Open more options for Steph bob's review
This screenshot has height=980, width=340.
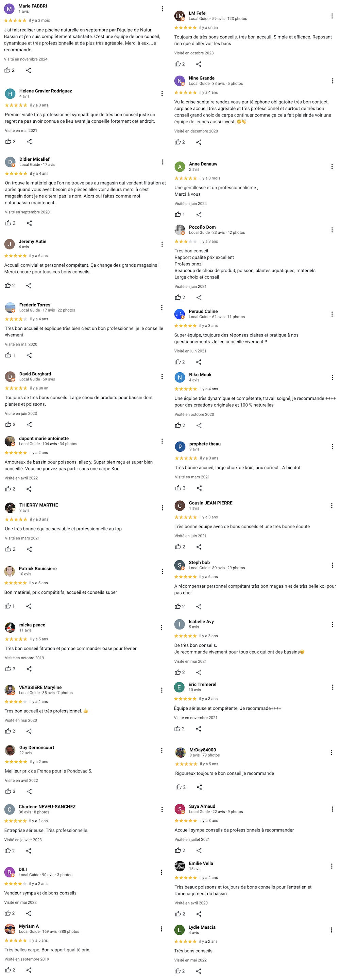(332, 565)
